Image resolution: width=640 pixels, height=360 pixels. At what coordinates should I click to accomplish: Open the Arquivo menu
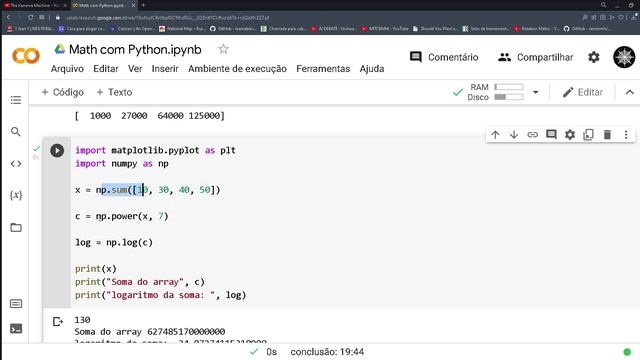point(67,69)
